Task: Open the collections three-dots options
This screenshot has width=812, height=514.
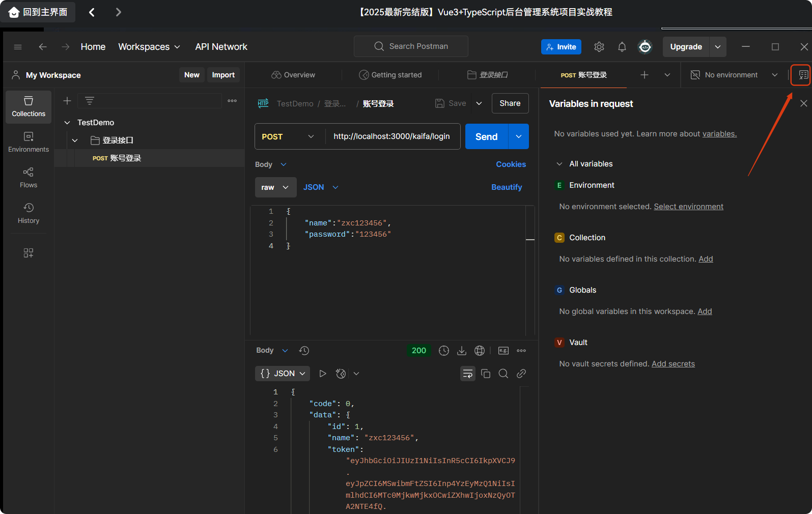Action: tap(232, 101)
